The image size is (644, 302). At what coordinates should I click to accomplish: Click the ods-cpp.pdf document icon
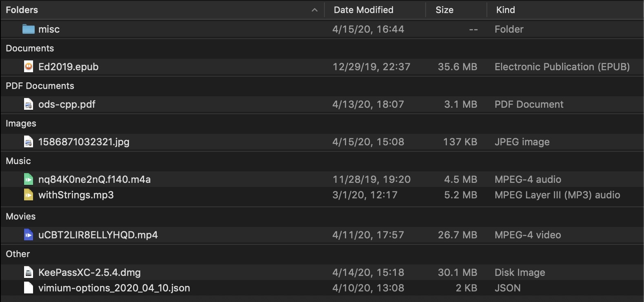click(x=28, y=104)
